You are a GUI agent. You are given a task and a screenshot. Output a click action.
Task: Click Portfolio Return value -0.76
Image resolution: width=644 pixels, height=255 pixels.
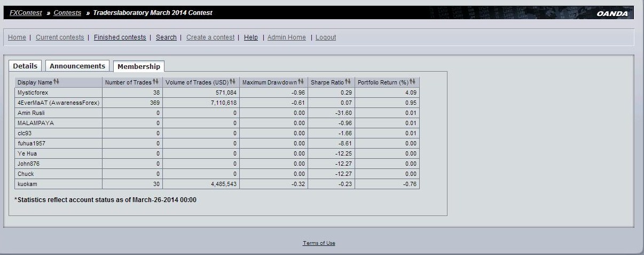coord(410,184)
